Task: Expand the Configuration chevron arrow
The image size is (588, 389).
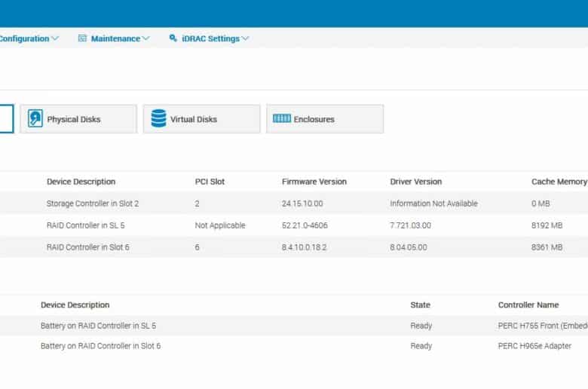Action: [55, 38]
